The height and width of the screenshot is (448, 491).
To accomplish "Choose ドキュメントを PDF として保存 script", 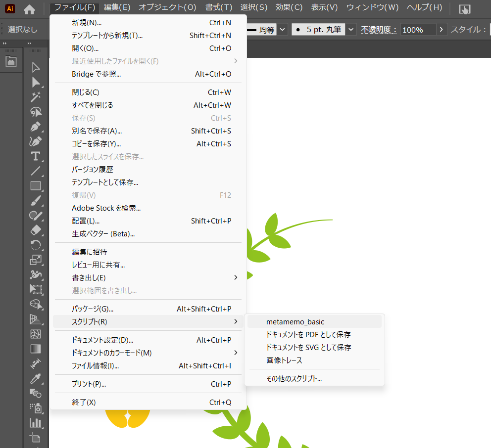I will coord(314,334).
